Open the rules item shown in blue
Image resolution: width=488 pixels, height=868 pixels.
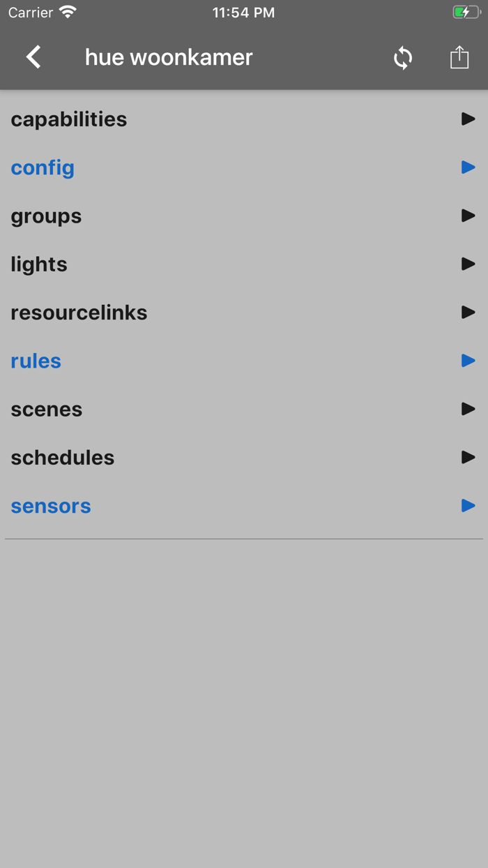point(35,361)
